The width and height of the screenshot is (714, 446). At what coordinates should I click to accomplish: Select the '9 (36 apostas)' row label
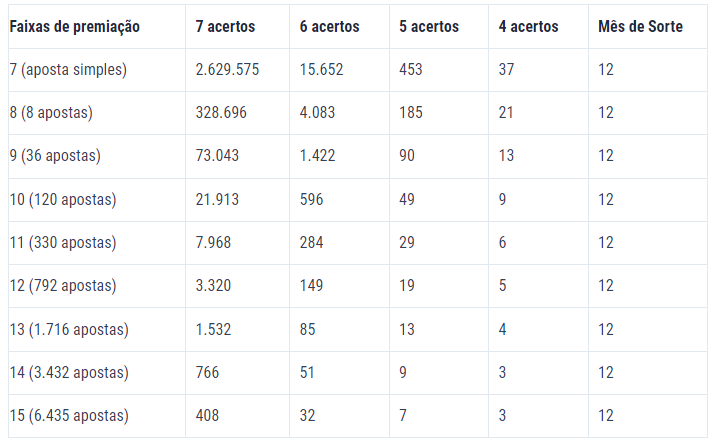click(55, 156)
